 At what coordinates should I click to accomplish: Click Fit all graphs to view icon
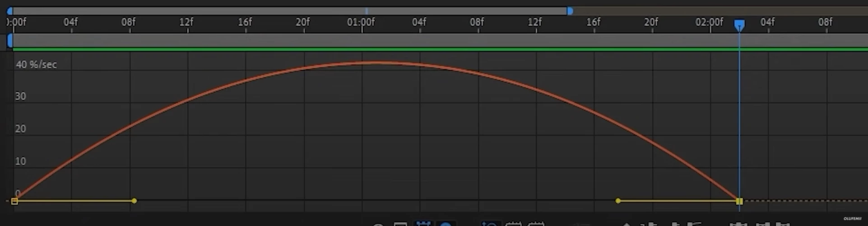pos(536,224)
